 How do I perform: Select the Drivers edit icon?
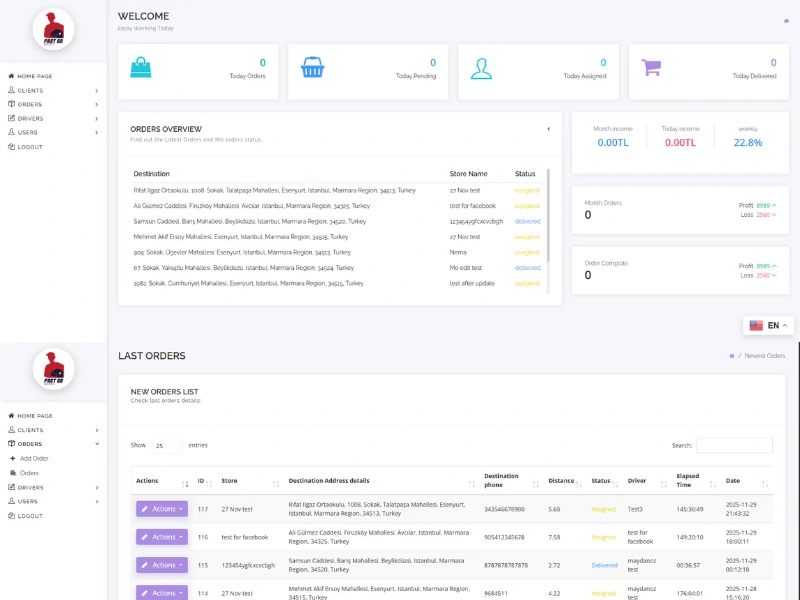point(12,118)
